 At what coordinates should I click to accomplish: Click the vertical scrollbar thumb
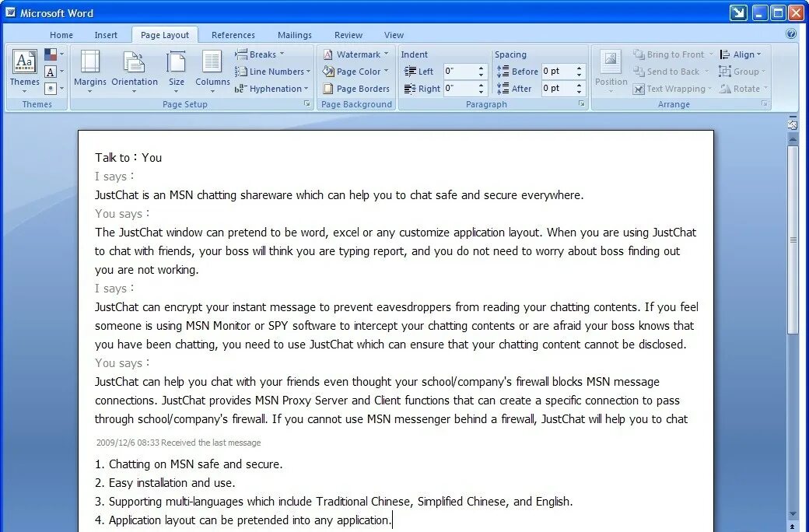[793, 240]
